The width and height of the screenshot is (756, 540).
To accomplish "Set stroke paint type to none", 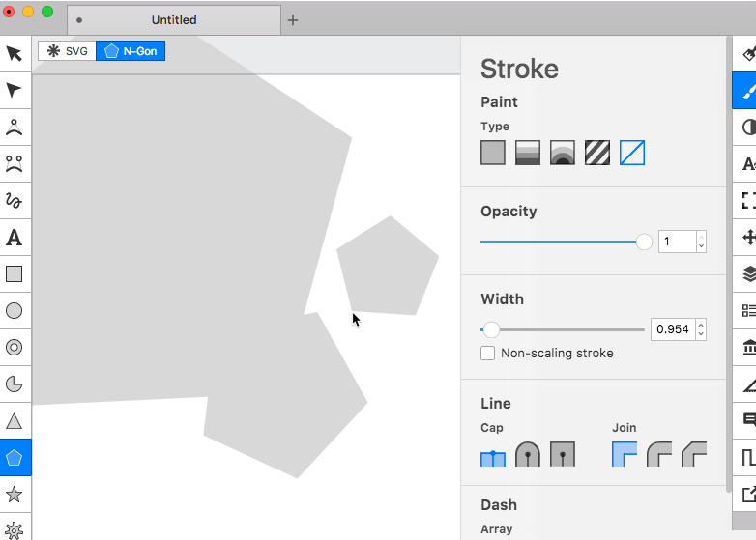I will pyautogui.click(x=631, y=153).
